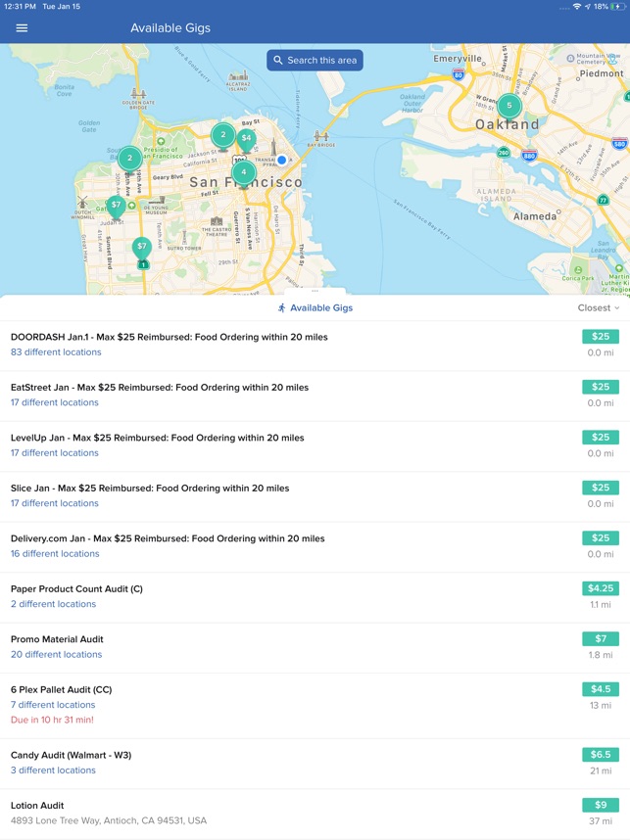
Task: Open 20 different locations link
Action: [56, 654]
